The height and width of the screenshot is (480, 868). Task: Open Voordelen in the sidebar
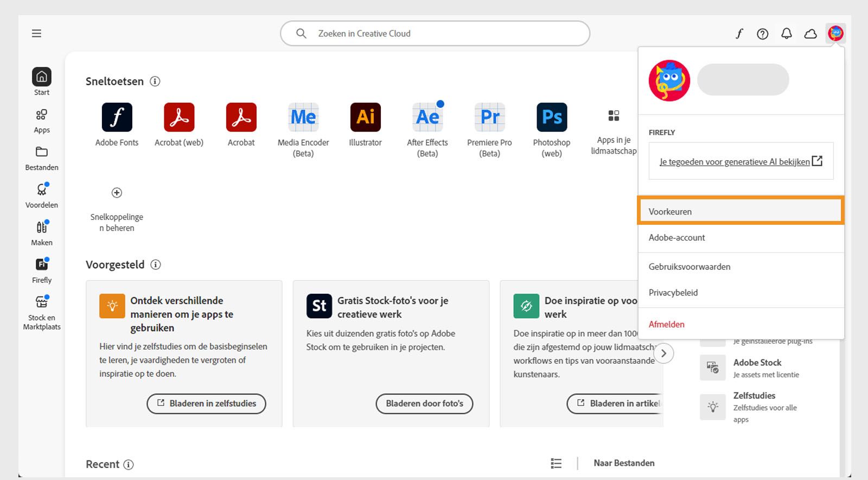pos(42,196)
